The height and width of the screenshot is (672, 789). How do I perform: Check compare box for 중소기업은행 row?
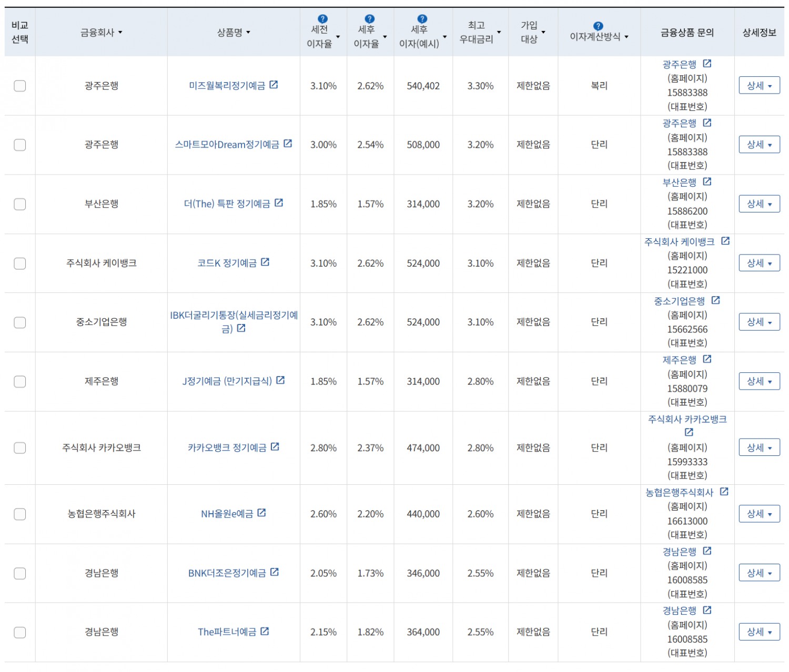point(20,322)
